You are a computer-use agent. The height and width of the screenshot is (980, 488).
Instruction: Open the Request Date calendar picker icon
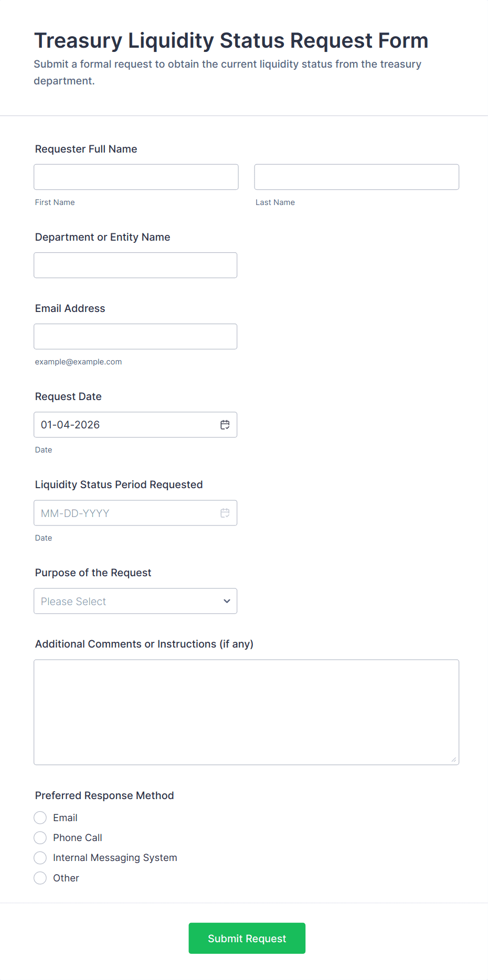(x=225, y=425)
